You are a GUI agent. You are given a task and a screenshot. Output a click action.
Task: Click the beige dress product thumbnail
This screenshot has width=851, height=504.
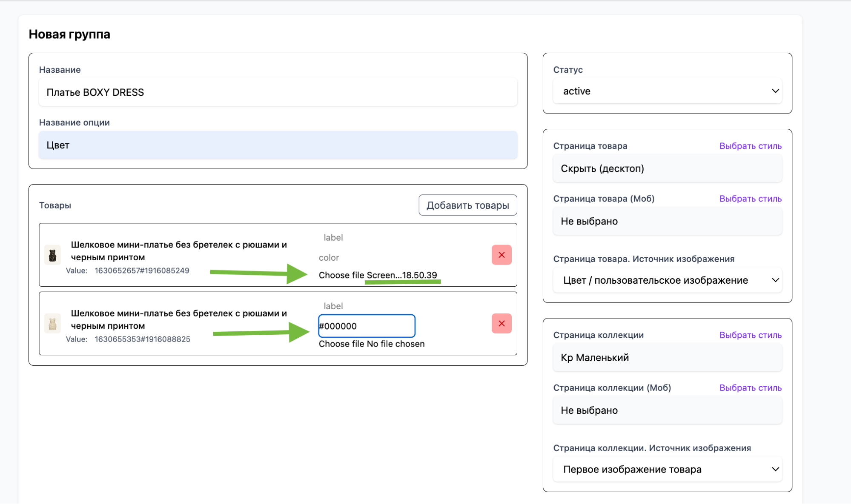(x=53, y=324)
